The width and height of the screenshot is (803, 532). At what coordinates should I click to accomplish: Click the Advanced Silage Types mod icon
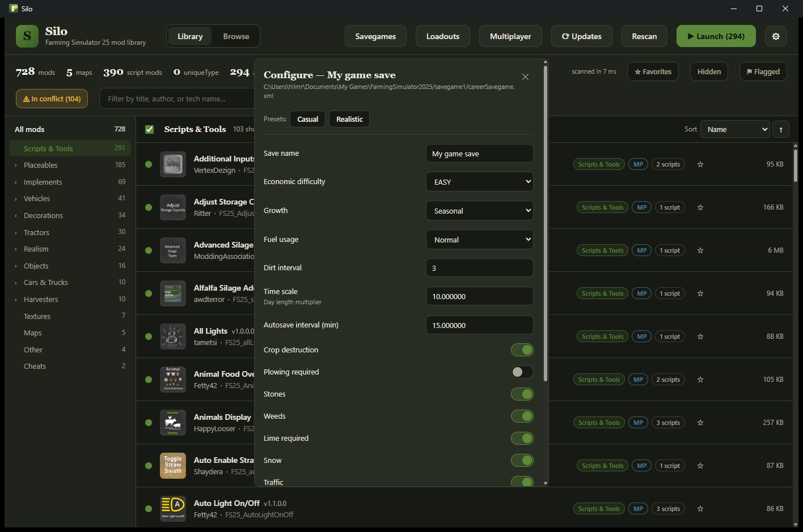point(173,250)
